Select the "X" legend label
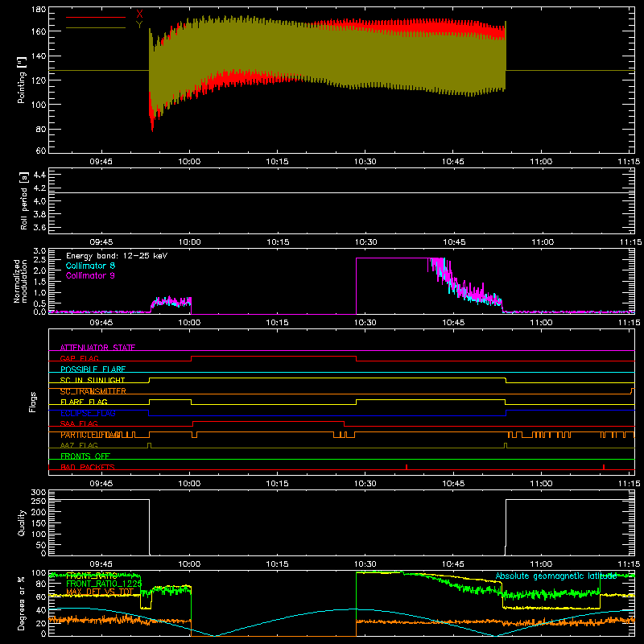Screen dimensions: 644x644 tap(139, 14)
